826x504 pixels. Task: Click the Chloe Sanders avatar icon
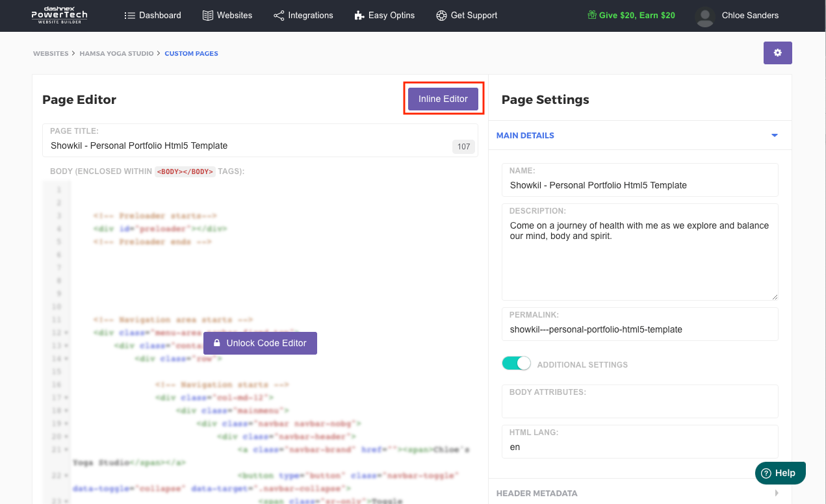705,16
